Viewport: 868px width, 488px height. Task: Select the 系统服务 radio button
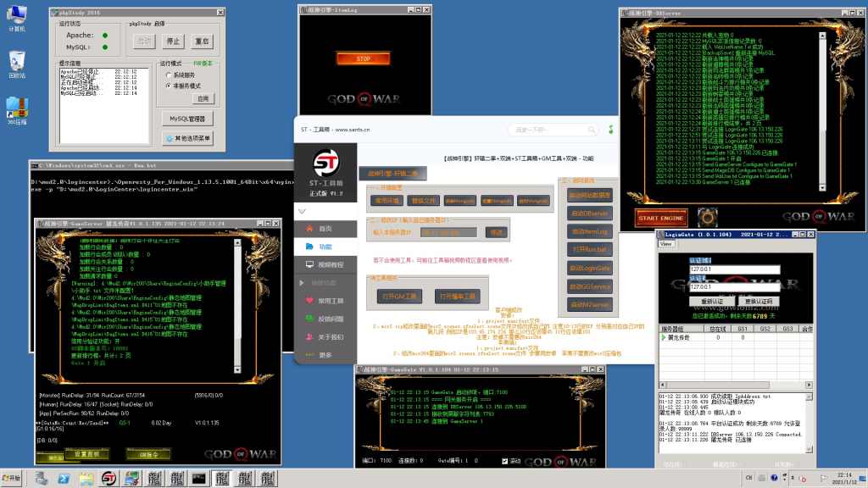168,75
